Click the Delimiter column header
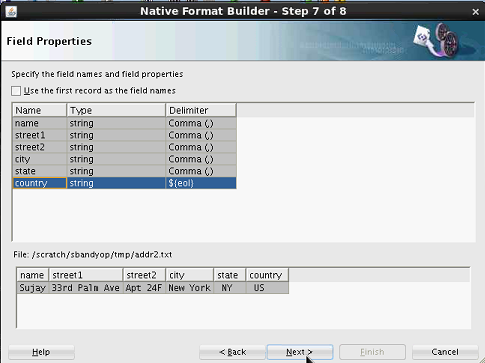The image size is (485, 363). [x=201, y=110]
